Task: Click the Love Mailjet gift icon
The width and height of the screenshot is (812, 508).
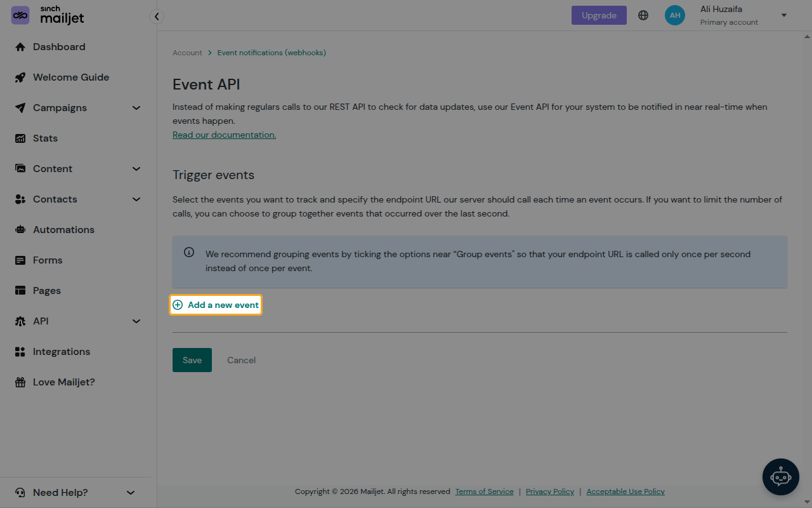Action: click(20, 382)
